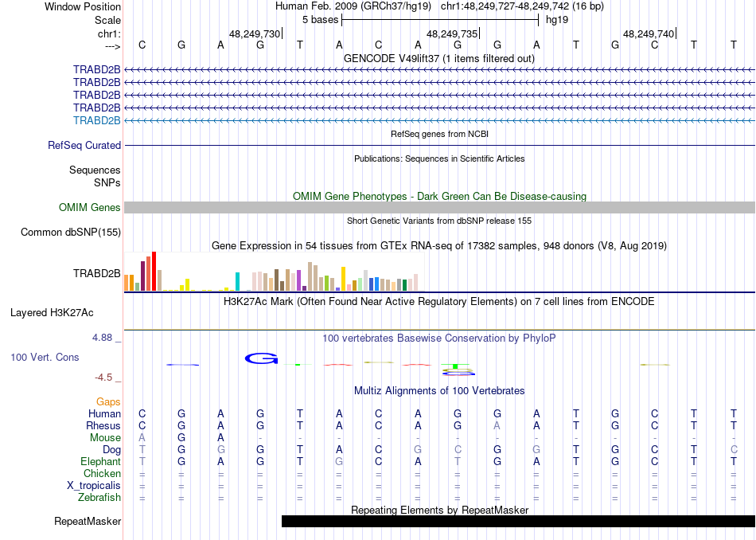756x540 pixels.
Task: Click the 'Mouse' alignment row label
Action: tap(105, 438)
